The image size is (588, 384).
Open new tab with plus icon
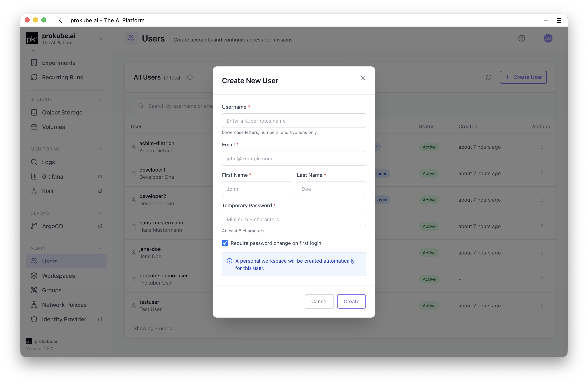click(x=546, y=20)
